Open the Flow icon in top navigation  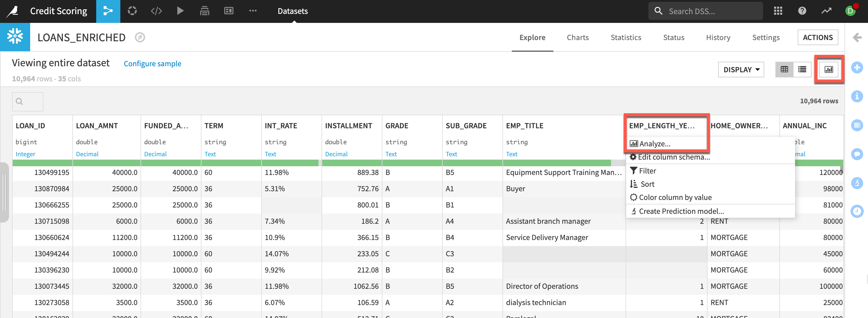pyautogui.click(x=108, y=11)
